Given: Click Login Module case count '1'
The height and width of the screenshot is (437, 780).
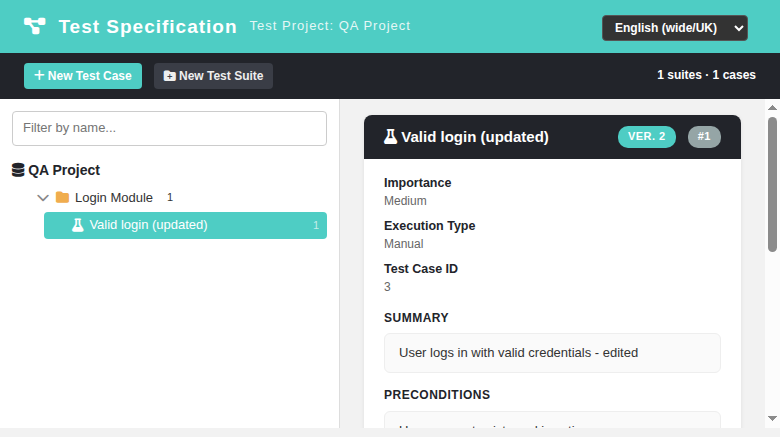Looking at the screenshot, I should 170,198.
